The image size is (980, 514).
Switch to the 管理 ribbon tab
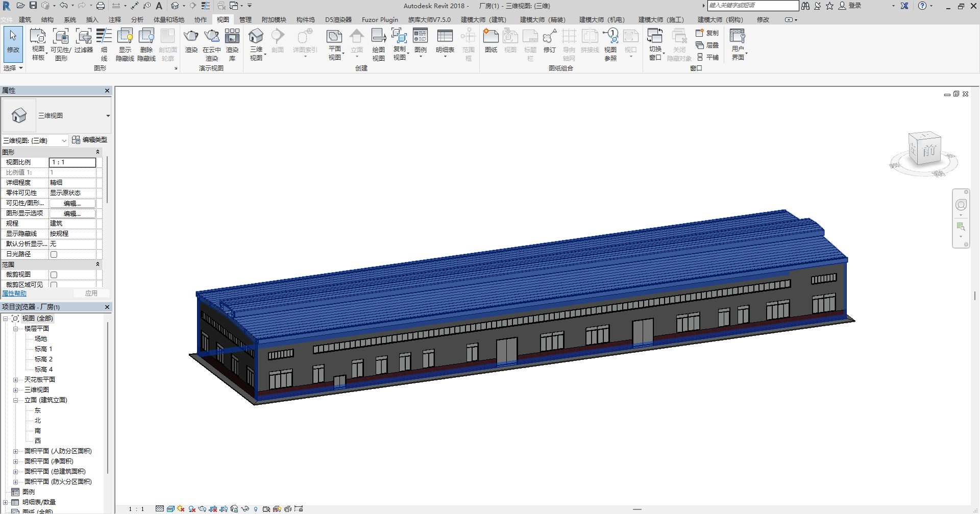pos(245,19)
